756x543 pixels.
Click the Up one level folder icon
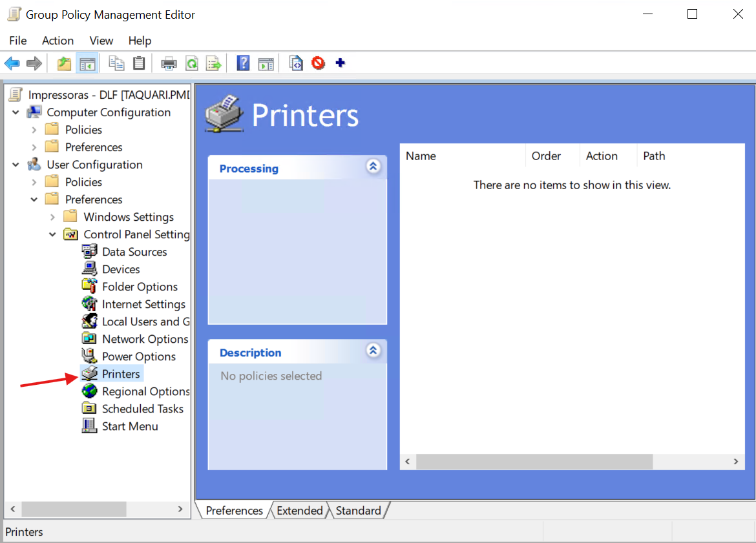click(x=64, y=63)
